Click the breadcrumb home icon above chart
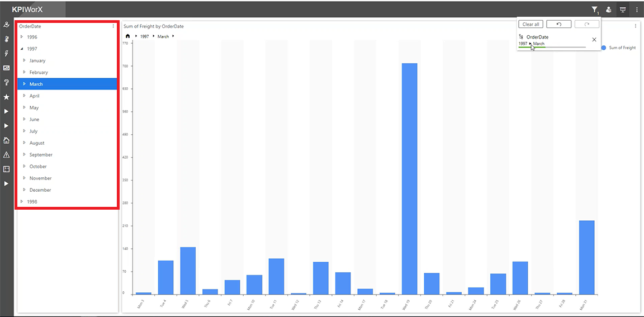 [x=127, y=36]
